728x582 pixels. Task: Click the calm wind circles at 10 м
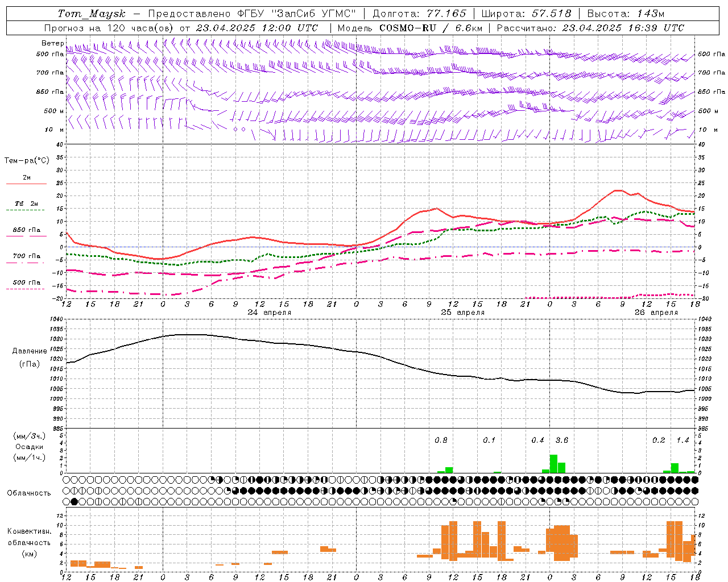tap(239, 129)
